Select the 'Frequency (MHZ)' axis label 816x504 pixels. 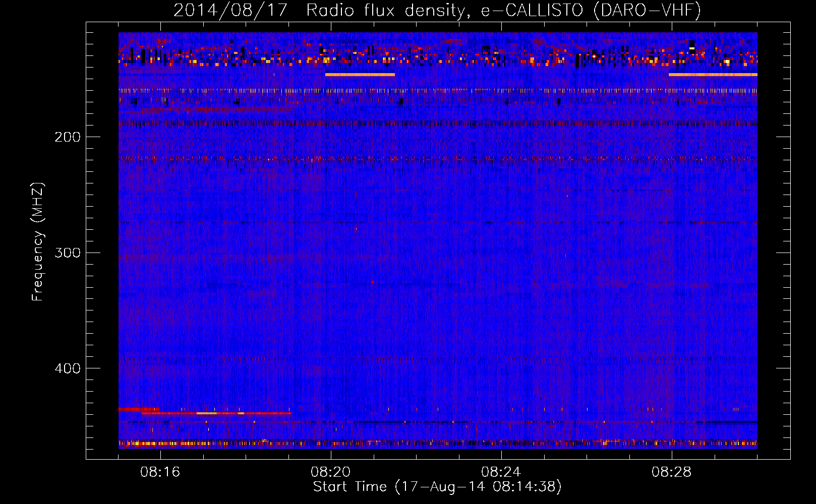pyautogui.click(x=38, y=241)
